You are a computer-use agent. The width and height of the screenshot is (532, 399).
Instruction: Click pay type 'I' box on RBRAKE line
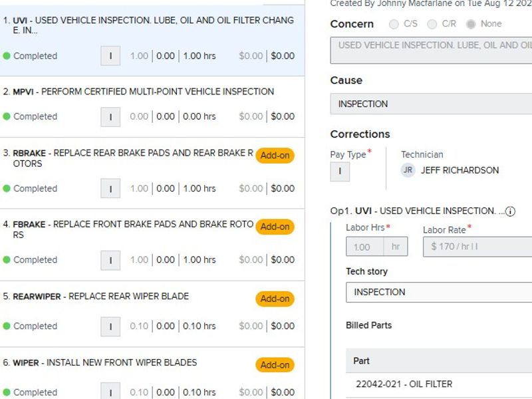[x=110, y=188]
